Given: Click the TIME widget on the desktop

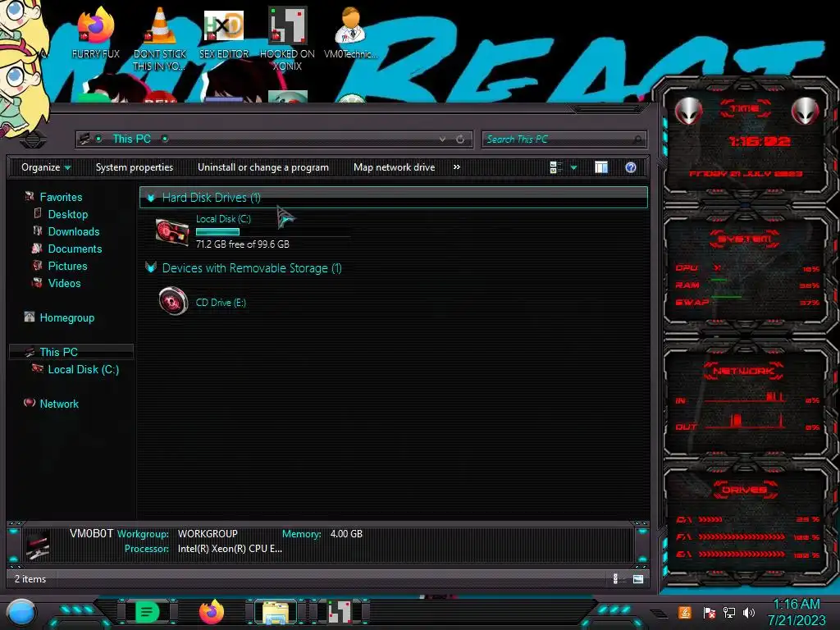Looking at the screenshot, I should [745, 142].
